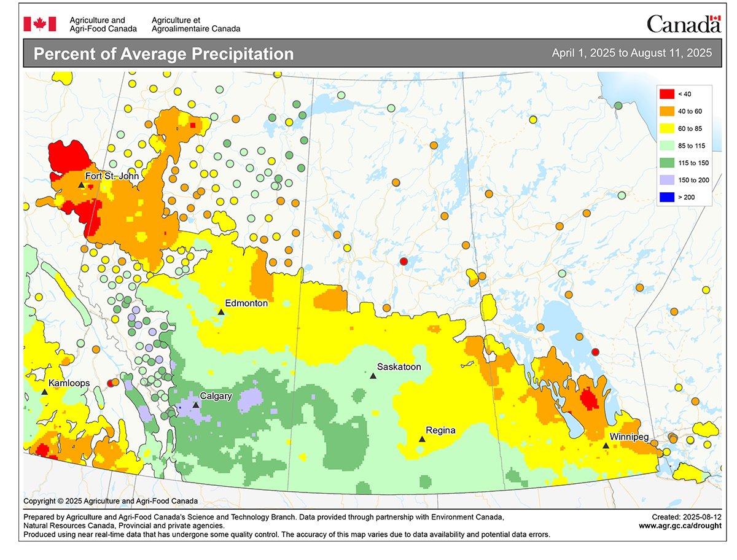Click the Regina city triangle marker

pos(422,439)
